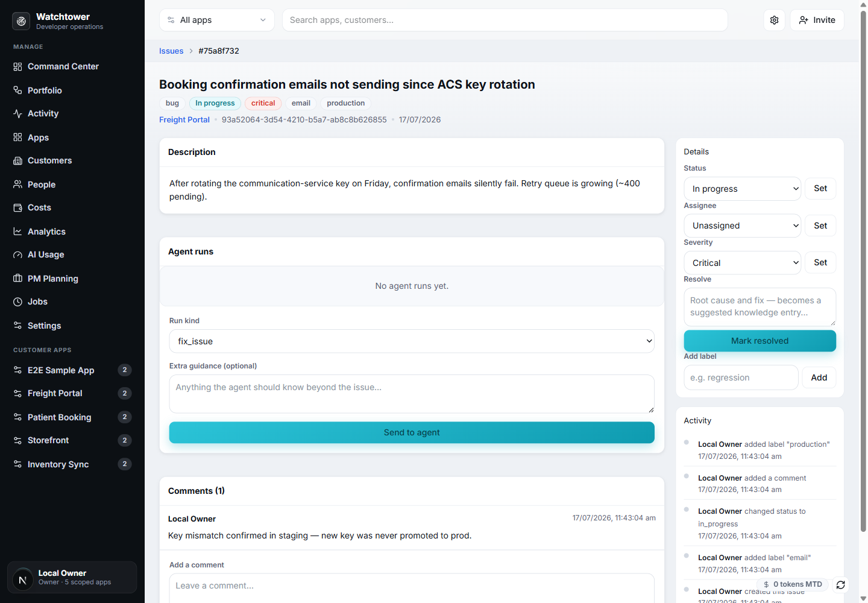The image size is (868, 603).
Task: Navigate to PM Planning
Action: (x=72, y=279)
